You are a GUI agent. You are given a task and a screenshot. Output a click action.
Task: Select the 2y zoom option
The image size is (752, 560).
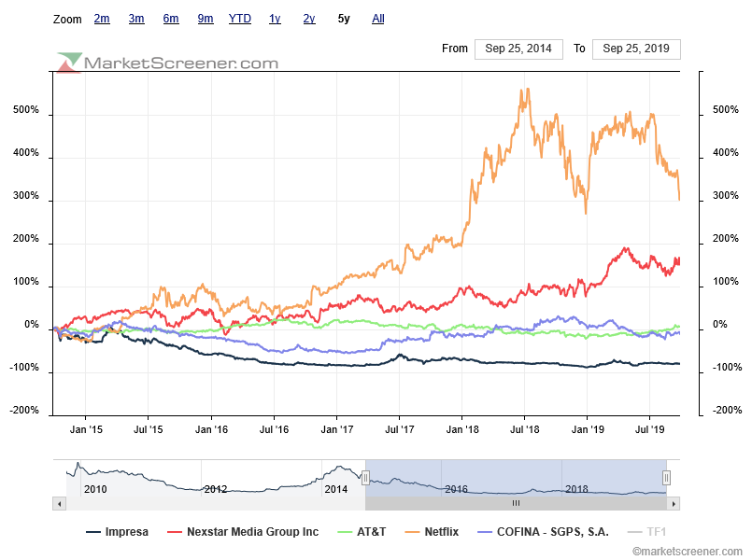(309, 19)
